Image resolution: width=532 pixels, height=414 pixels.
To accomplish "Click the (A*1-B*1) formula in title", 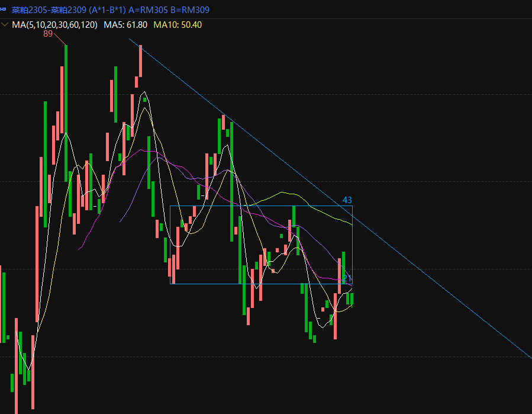I will [107, 10].
